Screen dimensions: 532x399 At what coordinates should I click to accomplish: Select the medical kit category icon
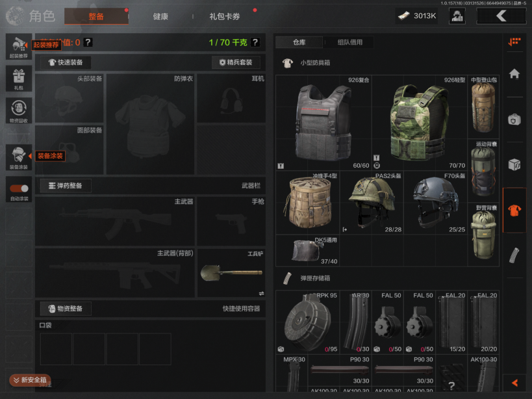(x=514, y=120)
